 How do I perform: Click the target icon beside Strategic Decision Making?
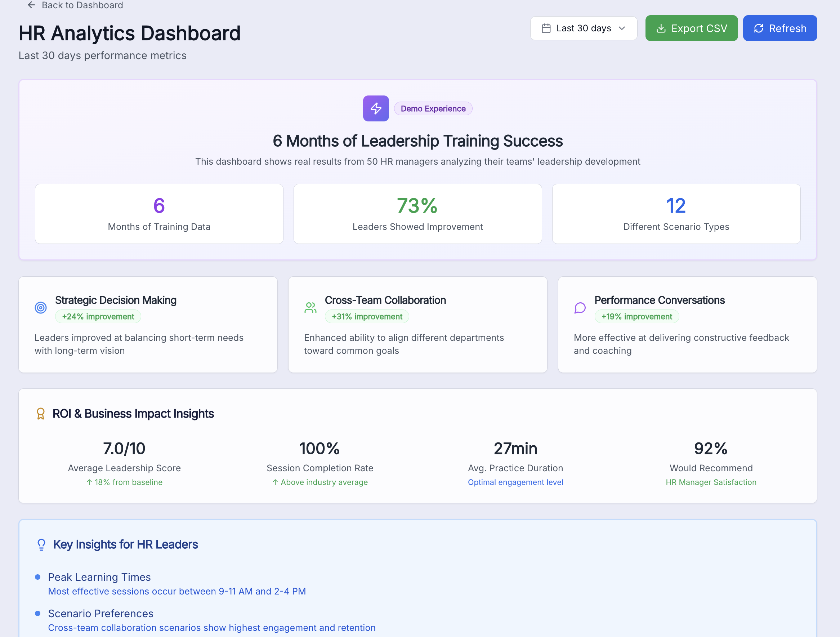[41, 308]
